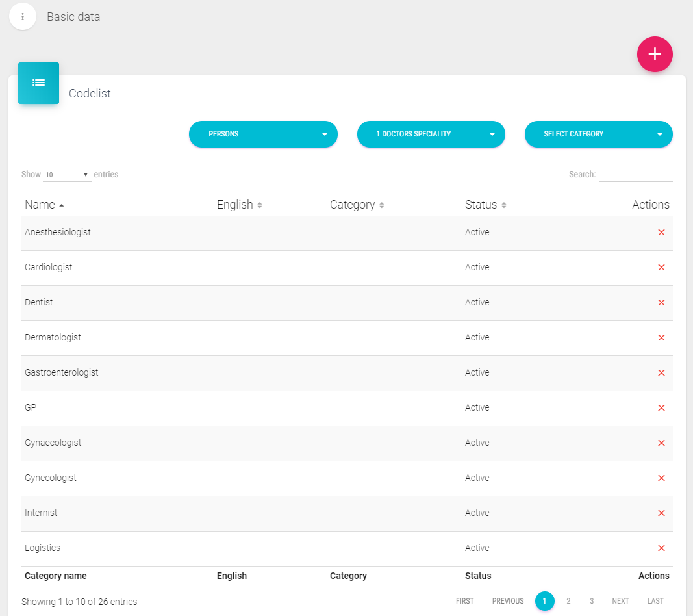Viewport: 693px width, 616px height.
Task: Click the Next pagination link
Action: coord(620,601)
